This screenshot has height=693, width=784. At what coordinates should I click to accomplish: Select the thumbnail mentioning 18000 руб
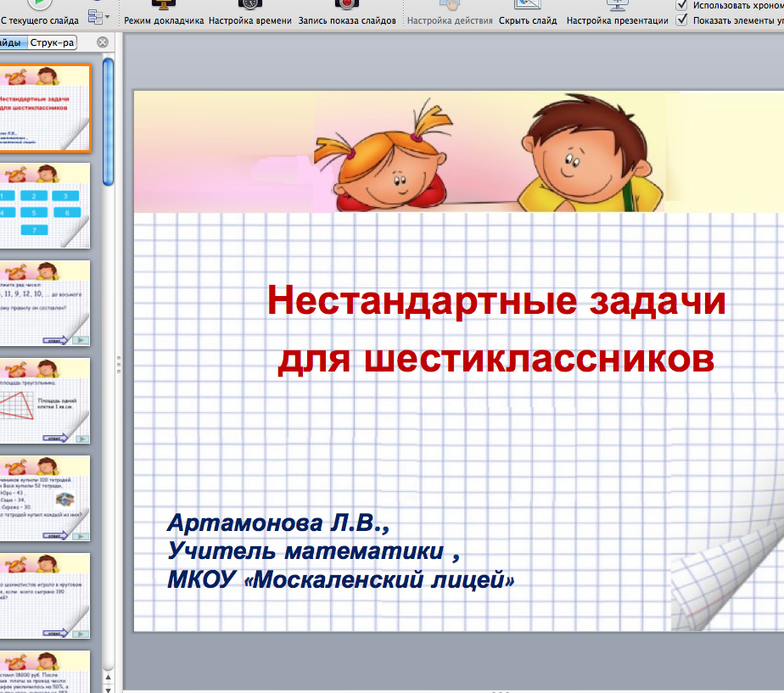[x=45, y=672]
